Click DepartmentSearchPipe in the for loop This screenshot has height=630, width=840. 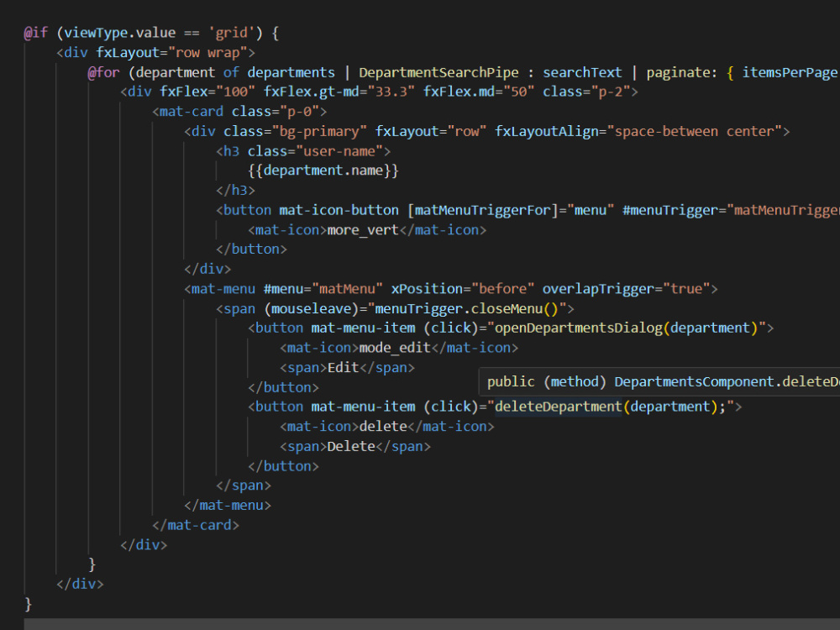[438, 72]
